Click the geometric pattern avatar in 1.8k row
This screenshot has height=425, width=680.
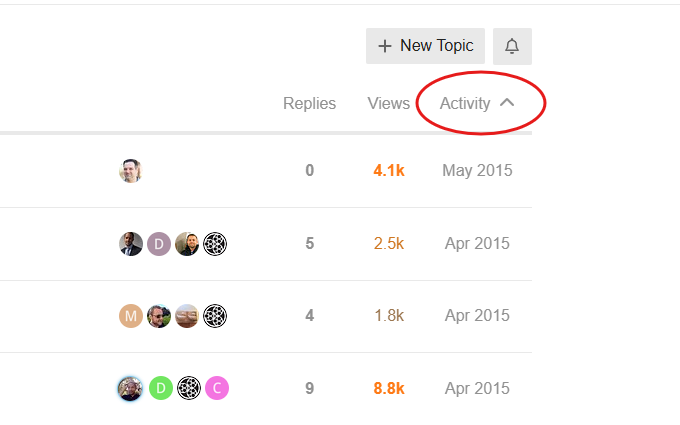coord(215,316)
